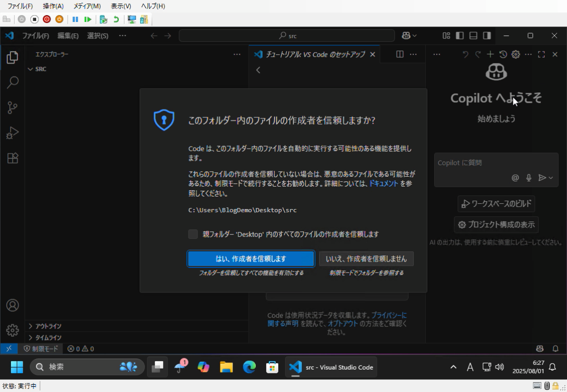Image resolution: width=567 pixels, height=392 pixels.
Task: Open the Copilot dropdown arrow in title bar
Action: pos(415,35)
